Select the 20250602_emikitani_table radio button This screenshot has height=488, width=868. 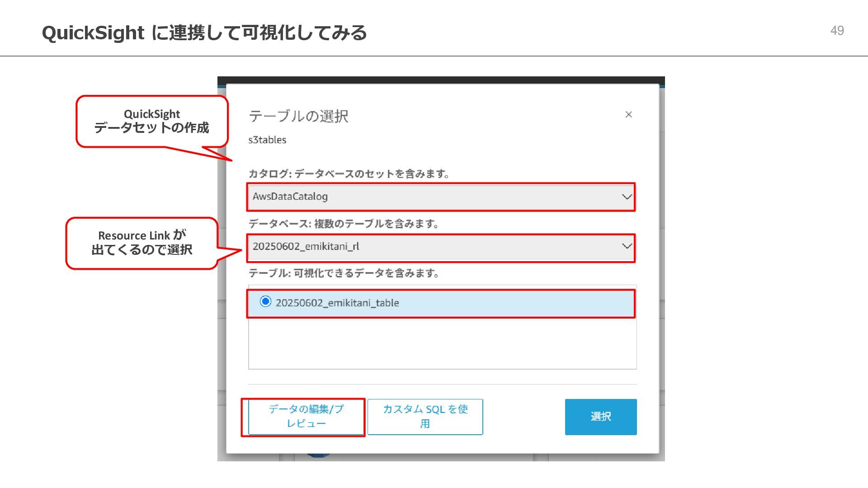pyautogui.click(x=265, y=301)
